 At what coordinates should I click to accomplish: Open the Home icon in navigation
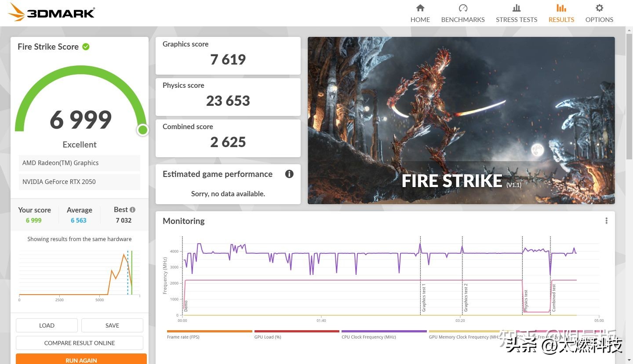coord(420,8)
